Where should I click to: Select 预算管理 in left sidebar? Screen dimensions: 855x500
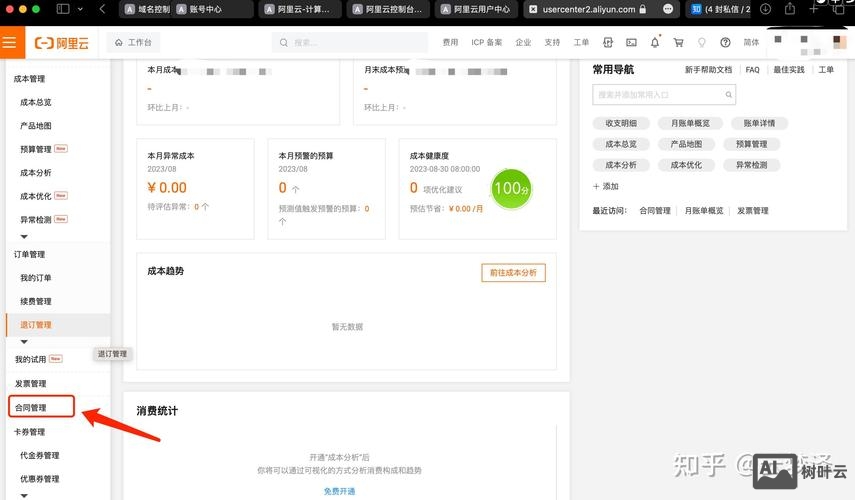[35, 149]
